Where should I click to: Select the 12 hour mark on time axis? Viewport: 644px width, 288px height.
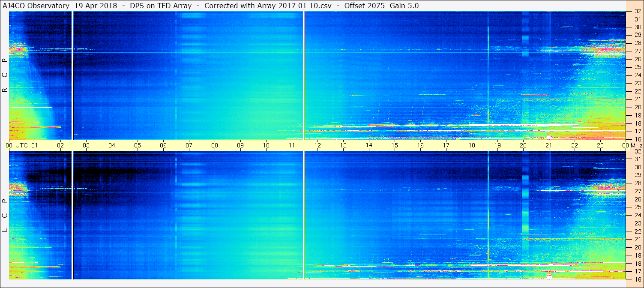pyautogui.click(x=318, y=145)
